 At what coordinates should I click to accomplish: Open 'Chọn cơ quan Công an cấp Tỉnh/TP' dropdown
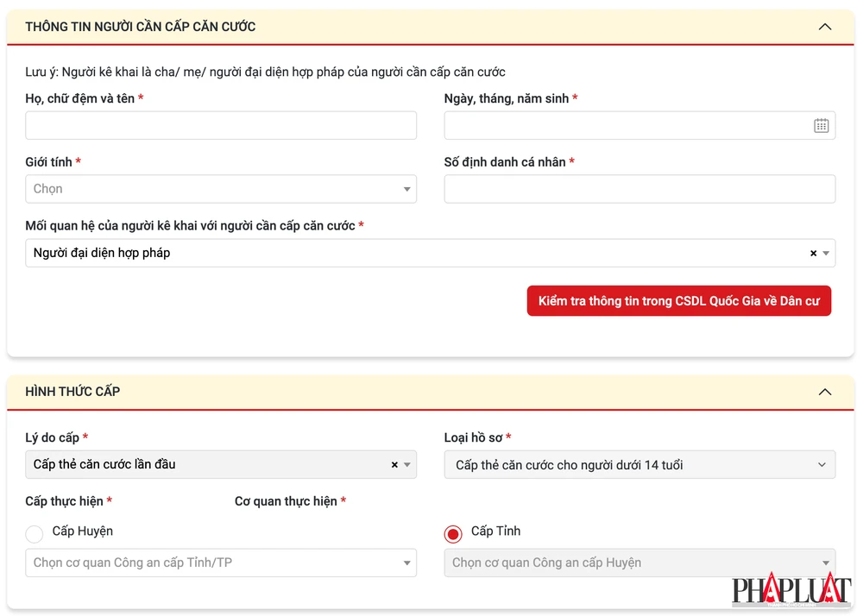pos(221,563)
